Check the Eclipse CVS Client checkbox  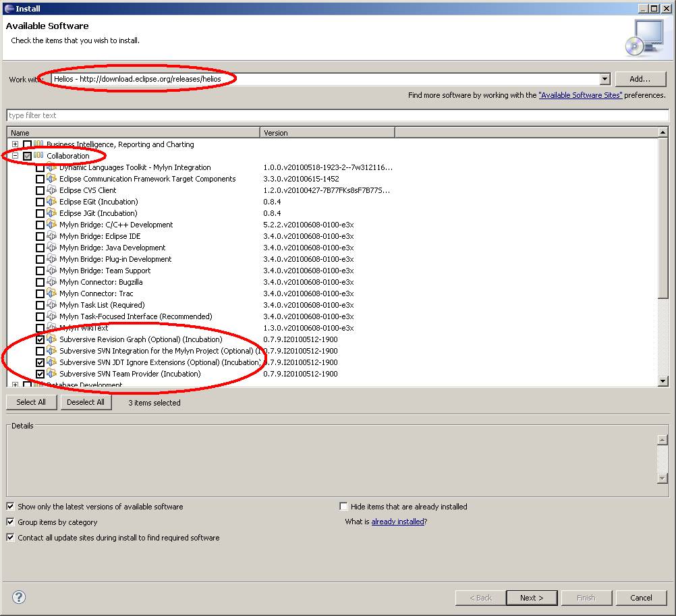pos(40,190)
